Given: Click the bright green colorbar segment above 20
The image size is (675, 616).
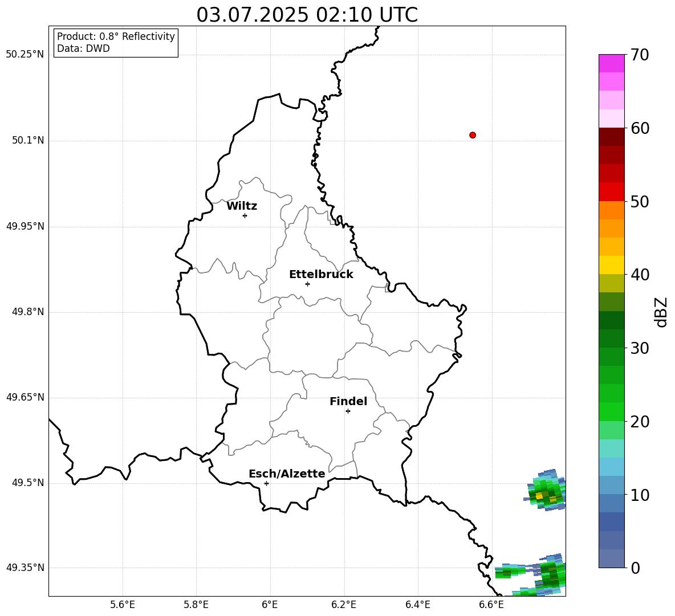Looking at the screenshot, I should coord(611,411).
